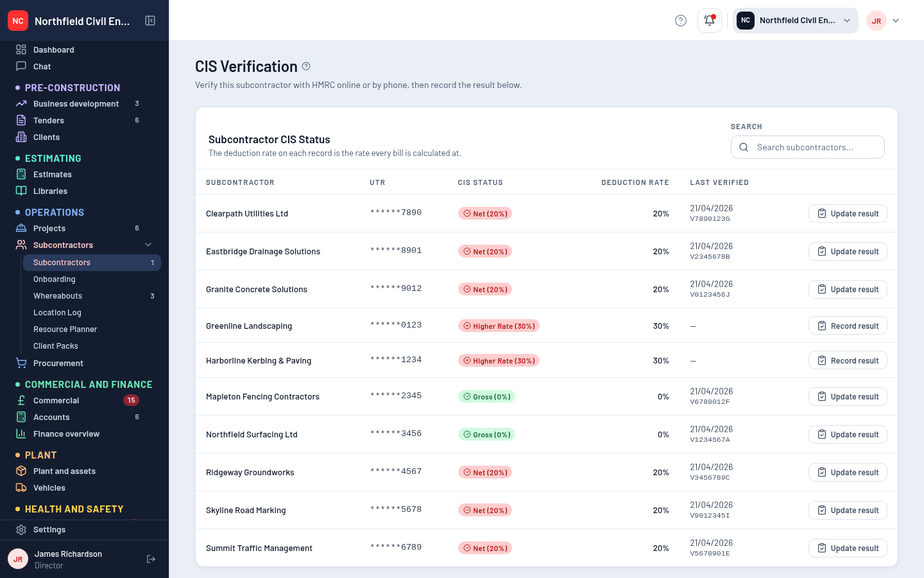Select Whereabouts submenu item
Screen dimensions: 924x578
tap(92, 296)
